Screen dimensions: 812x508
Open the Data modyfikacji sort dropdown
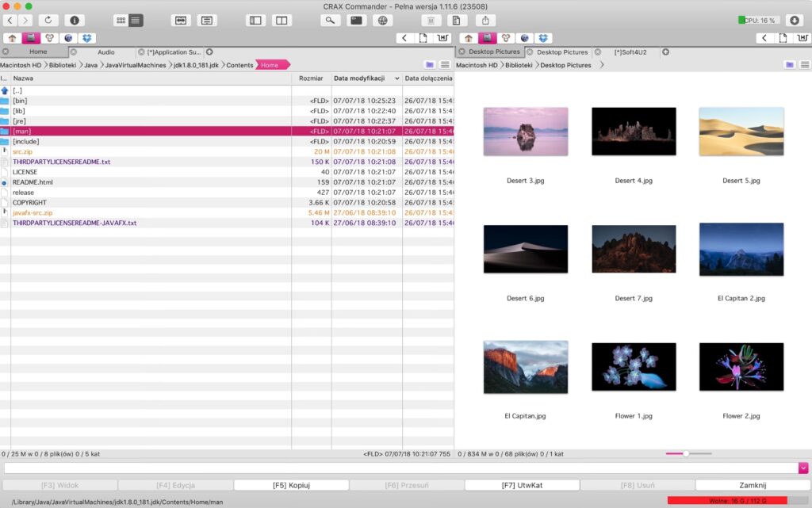396,77
